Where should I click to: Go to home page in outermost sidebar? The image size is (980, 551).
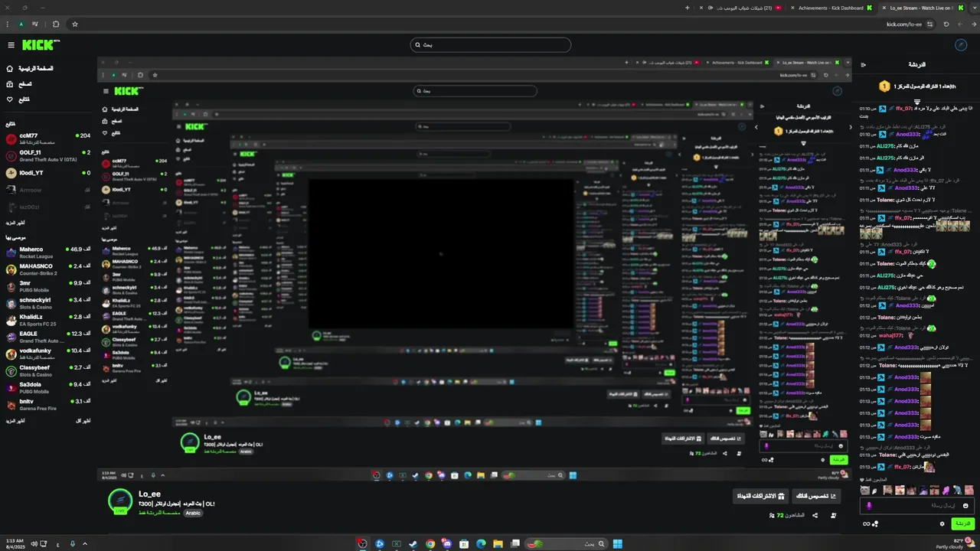(x=31, y=69)
